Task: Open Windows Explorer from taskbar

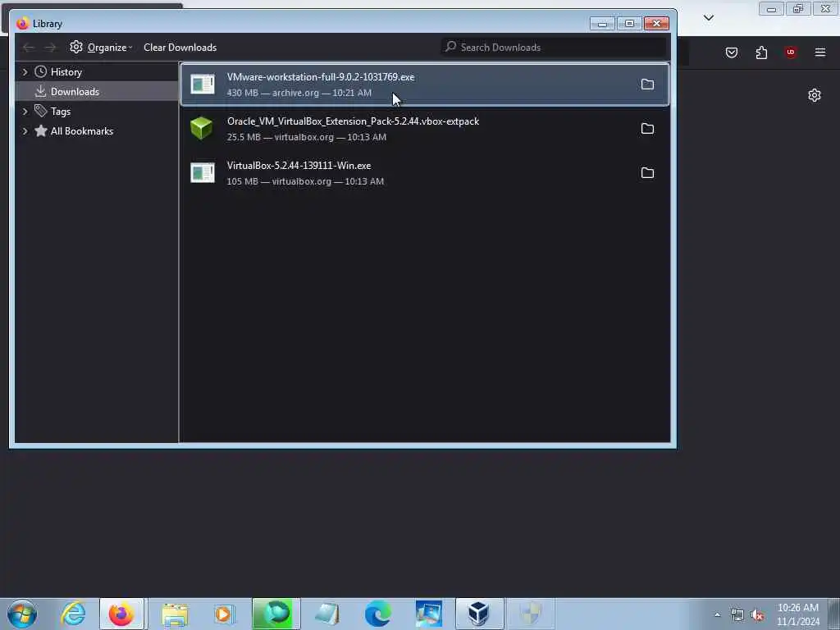Action: pyautogui.click(x=175, y=614)
